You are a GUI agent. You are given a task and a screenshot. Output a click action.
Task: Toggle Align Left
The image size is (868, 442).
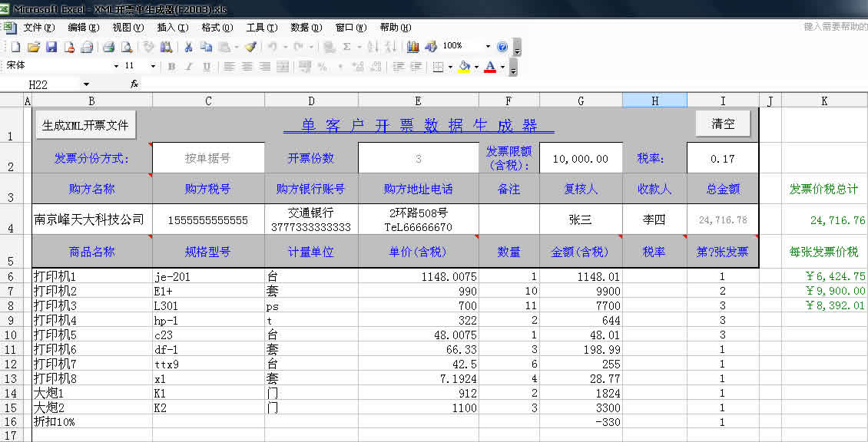229,67
